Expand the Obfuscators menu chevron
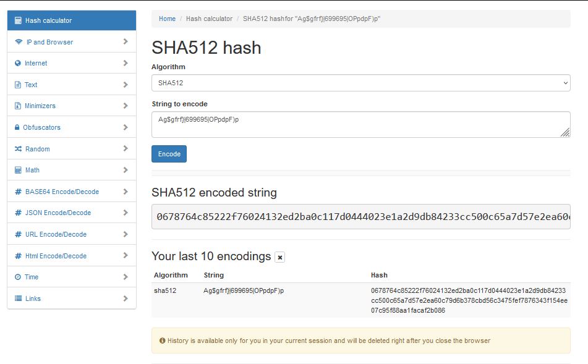The height and width of the screenshot is (364, 588). tap(126, 127)
